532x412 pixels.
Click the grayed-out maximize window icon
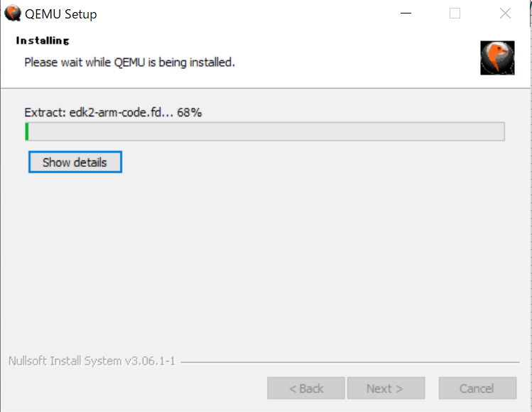pyautogui.click(x=455, y=13)
